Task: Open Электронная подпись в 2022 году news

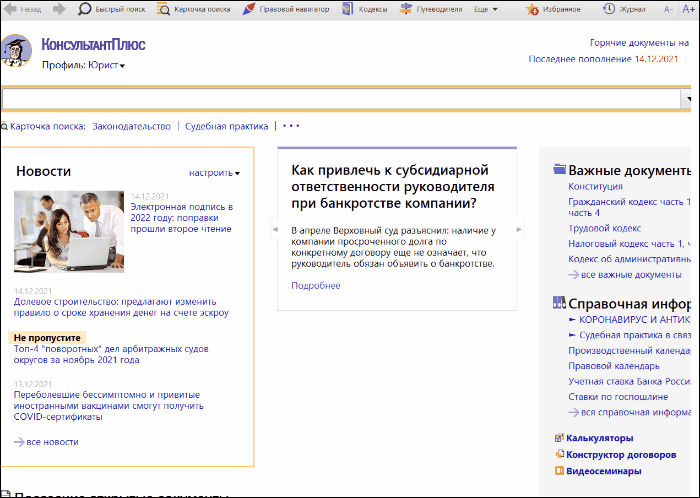Action: click(182, 218)
